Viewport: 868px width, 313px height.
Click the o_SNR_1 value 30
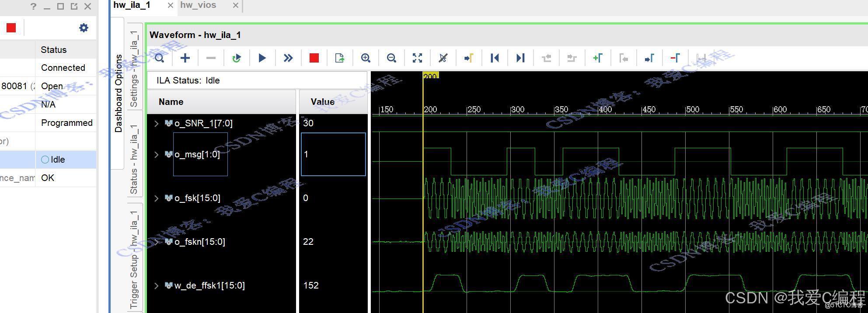308,123
